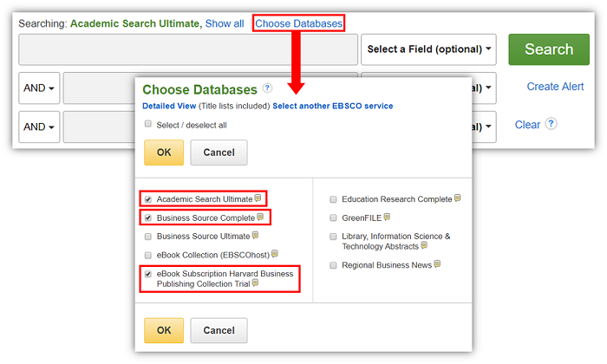
Task: Toggle Select / deselect all checkbox
Action: [148, 124]
